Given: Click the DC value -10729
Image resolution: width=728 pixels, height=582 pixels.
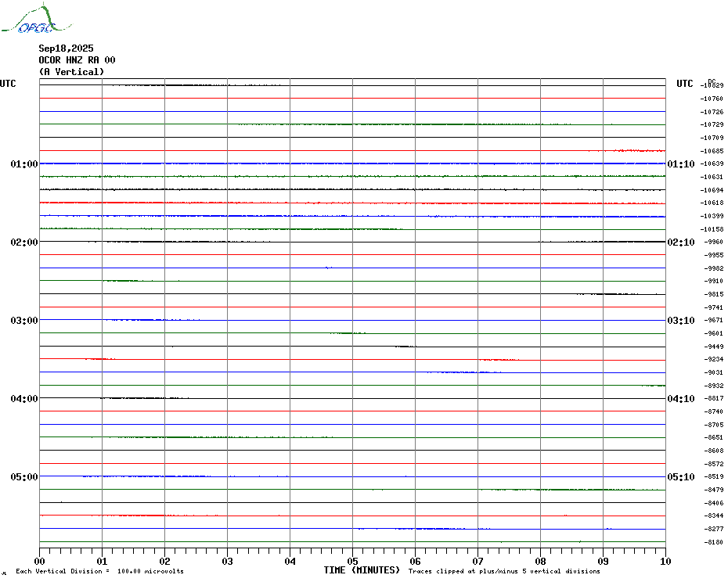Looking at the screenshot, I should 712,125.
